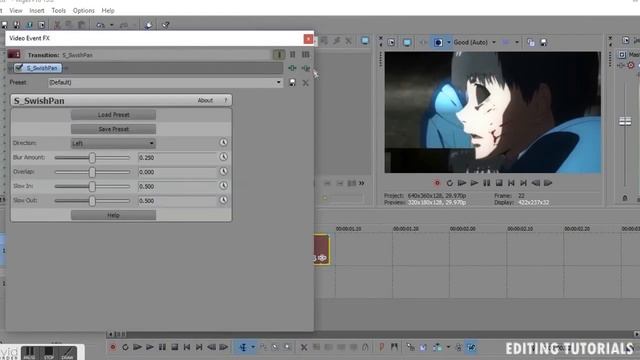Click Loop Playback in preview transport
Image resolution: width=640 pixels, height=360 pixels.
449,183
